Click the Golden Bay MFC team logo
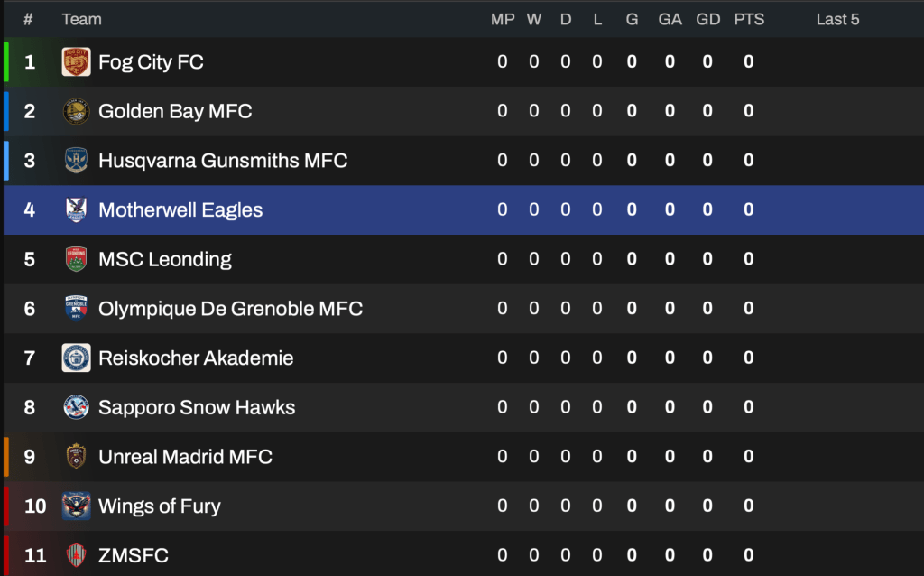 pos(76,112)
